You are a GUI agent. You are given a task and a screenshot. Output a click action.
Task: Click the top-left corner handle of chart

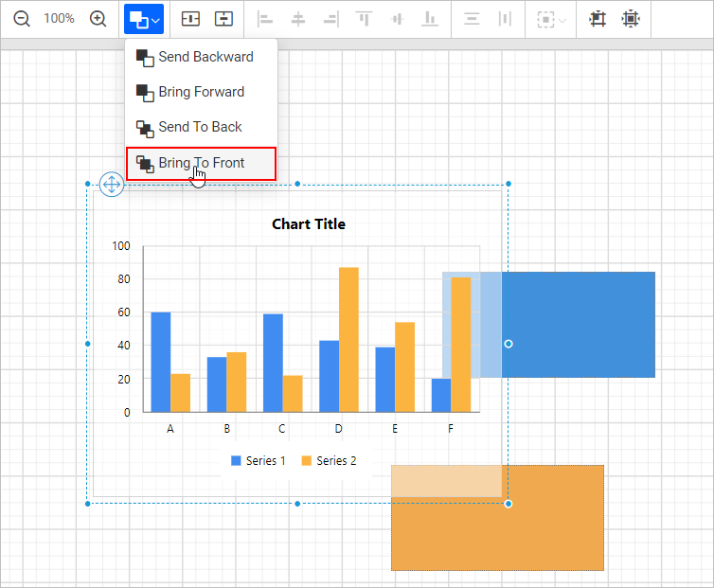pos(87,184)
